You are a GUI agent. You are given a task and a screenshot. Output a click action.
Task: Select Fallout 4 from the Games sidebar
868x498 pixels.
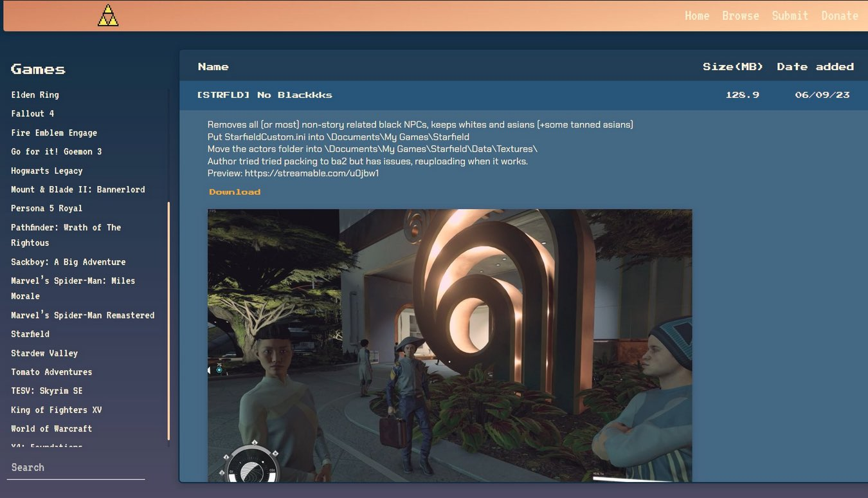click(x=32, y=113)
